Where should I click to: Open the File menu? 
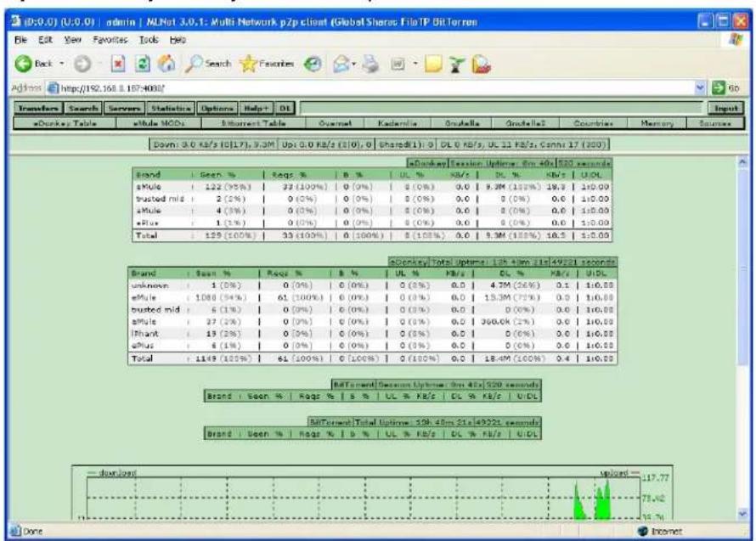[x=20, y=40]
